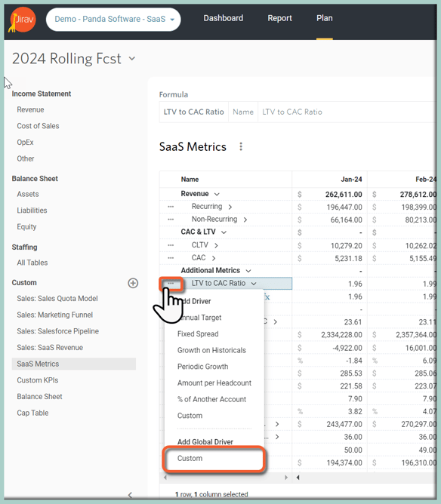Screen dimensions: 441x504
Task: Collapse the Additional Metrics group
Action: pyautogui.click(x=248, y=271)
